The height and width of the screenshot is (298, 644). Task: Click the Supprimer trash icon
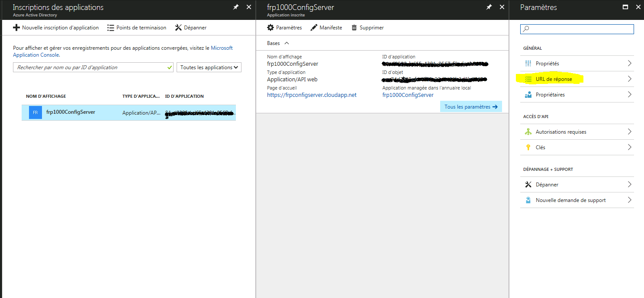[354, 28]
